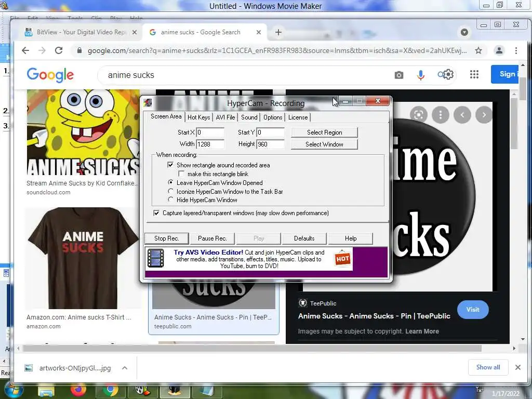Close the Chrome downloads bar
532x399 pixels.
click(518, 367)
